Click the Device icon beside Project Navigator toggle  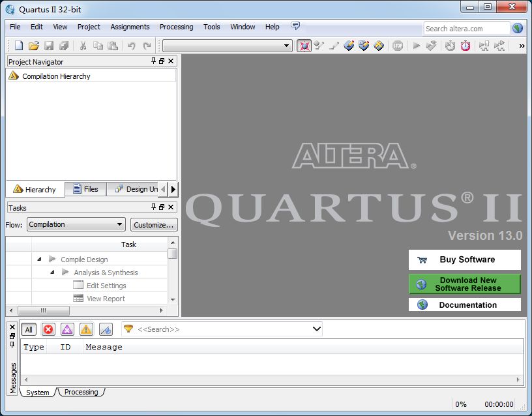coord(319,46)
